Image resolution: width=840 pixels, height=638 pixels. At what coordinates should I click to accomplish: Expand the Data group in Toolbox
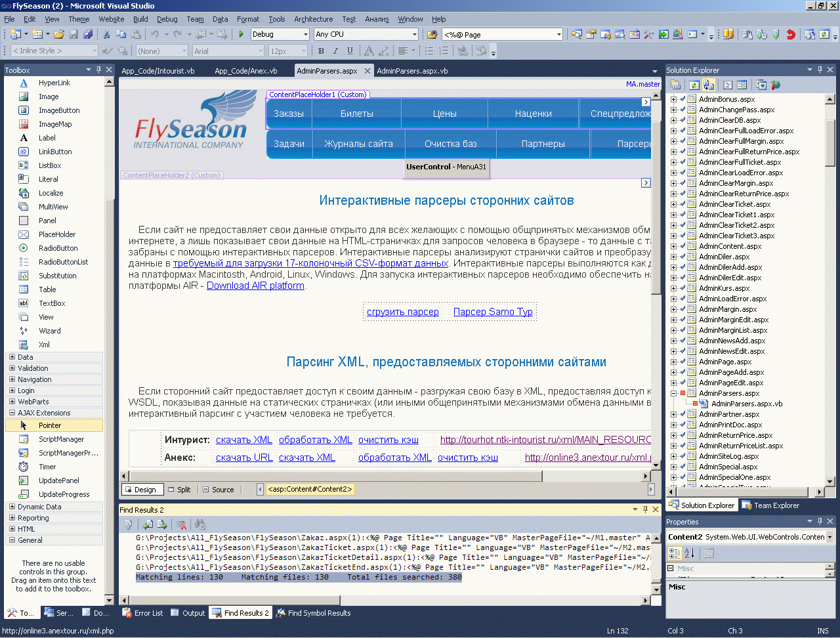[12, 357]
